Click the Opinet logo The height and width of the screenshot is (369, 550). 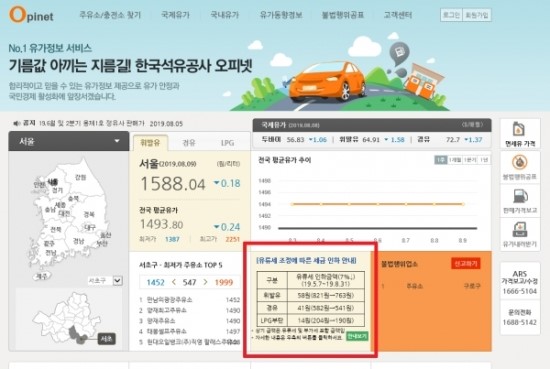pyautogui.click(x=31, y=15)
